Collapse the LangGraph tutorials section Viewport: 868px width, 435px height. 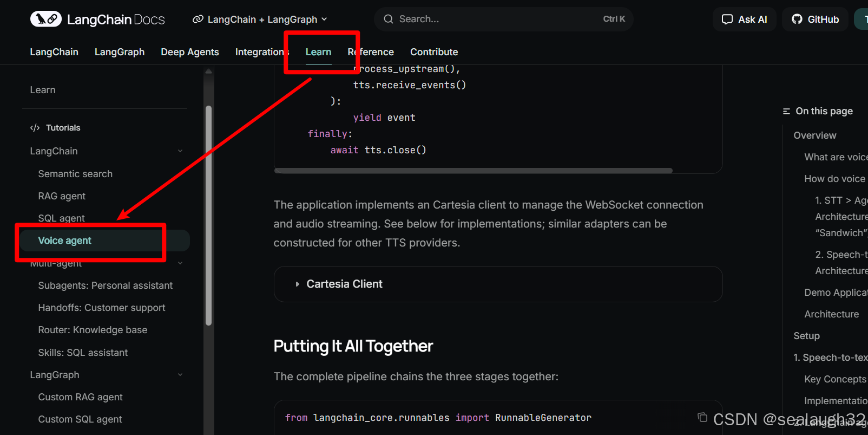click(180, 375)
